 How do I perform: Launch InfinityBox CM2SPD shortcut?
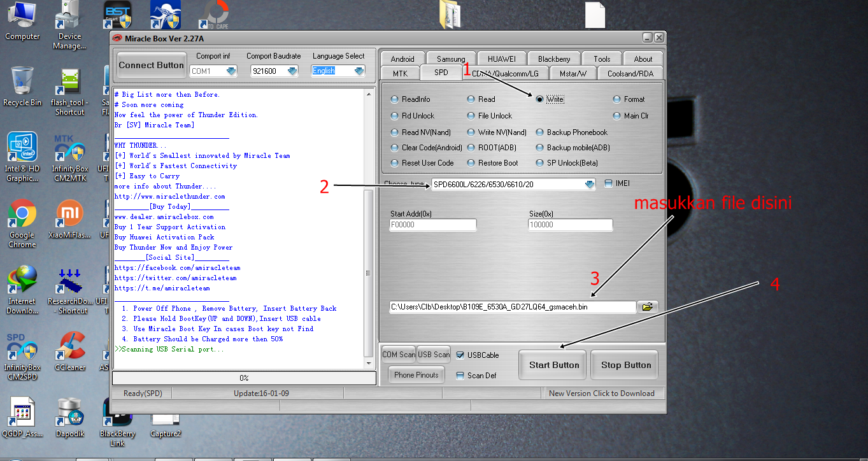(x=22, y=356)
